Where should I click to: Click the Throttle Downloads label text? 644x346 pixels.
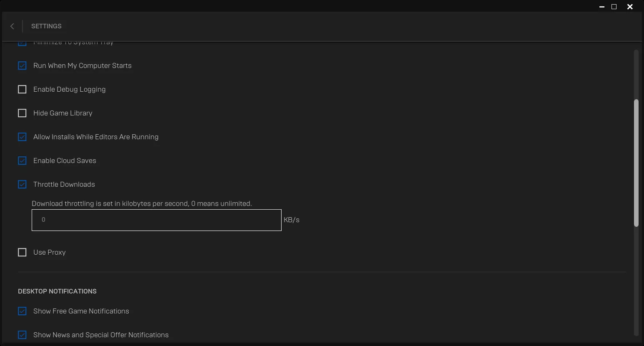(x=64, y=184)
